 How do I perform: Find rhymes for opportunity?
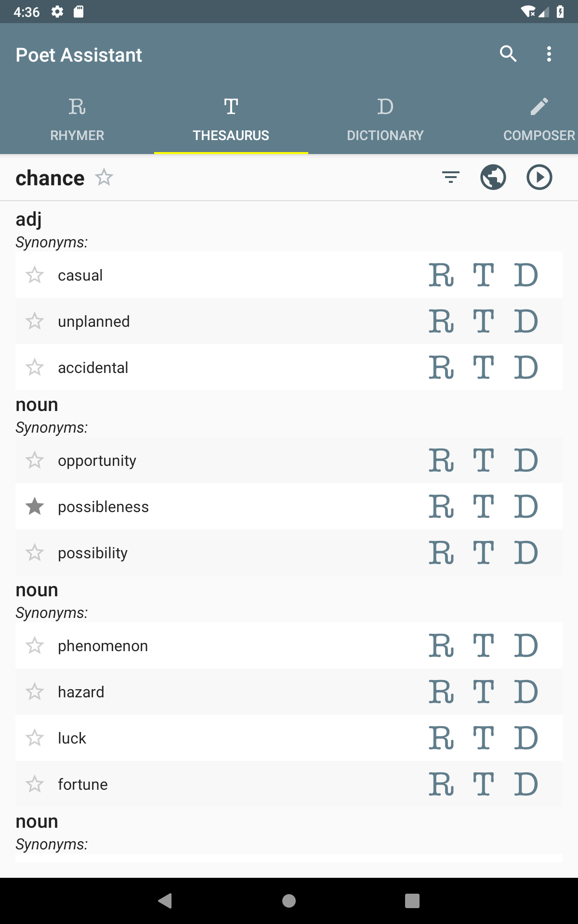click(441, 461)
